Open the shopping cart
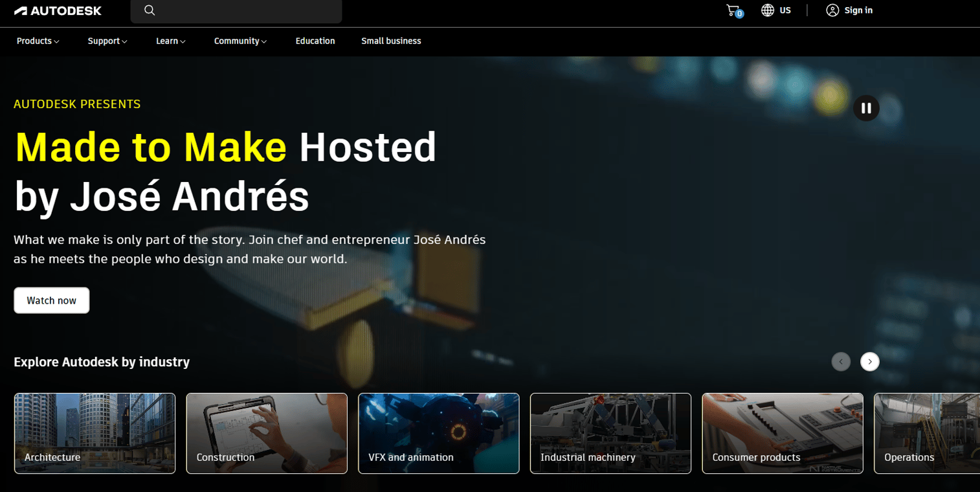 coord(734,10)
